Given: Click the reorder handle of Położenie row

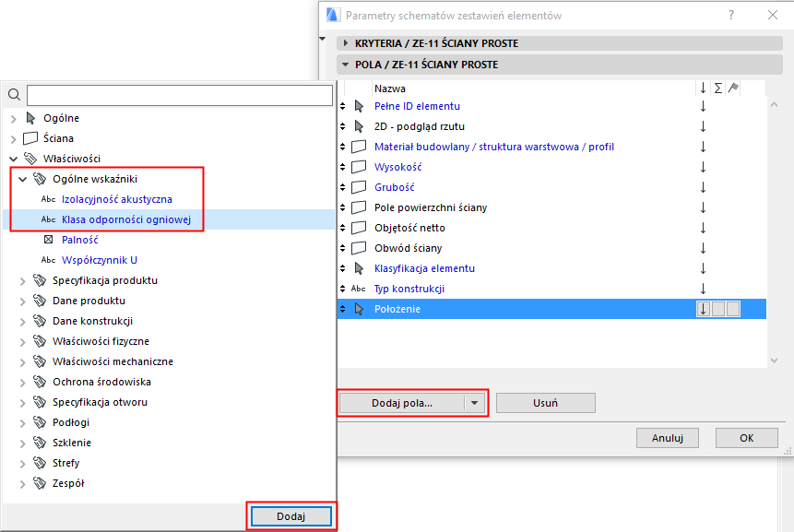Looking at the screenshot, I should (343, 309).
